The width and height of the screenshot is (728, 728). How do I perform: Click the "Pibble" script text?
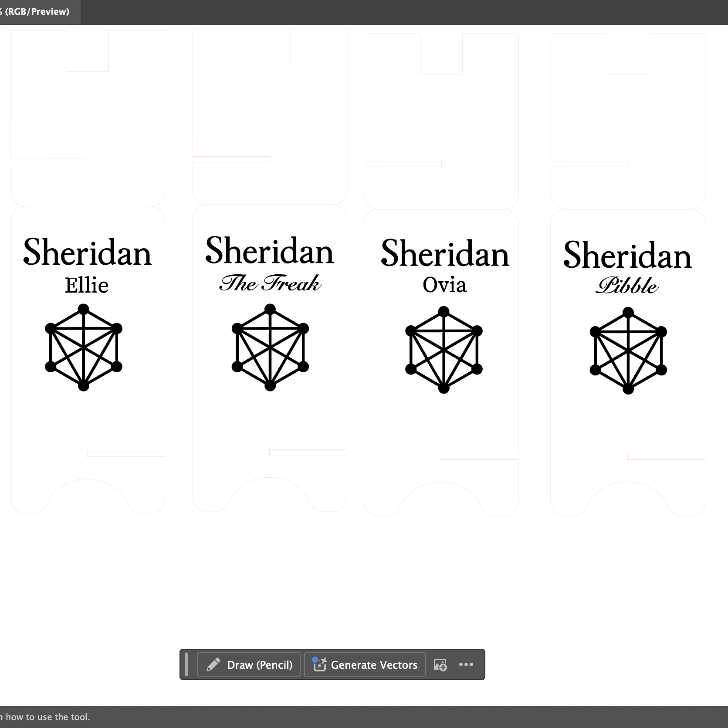point(627,286)
